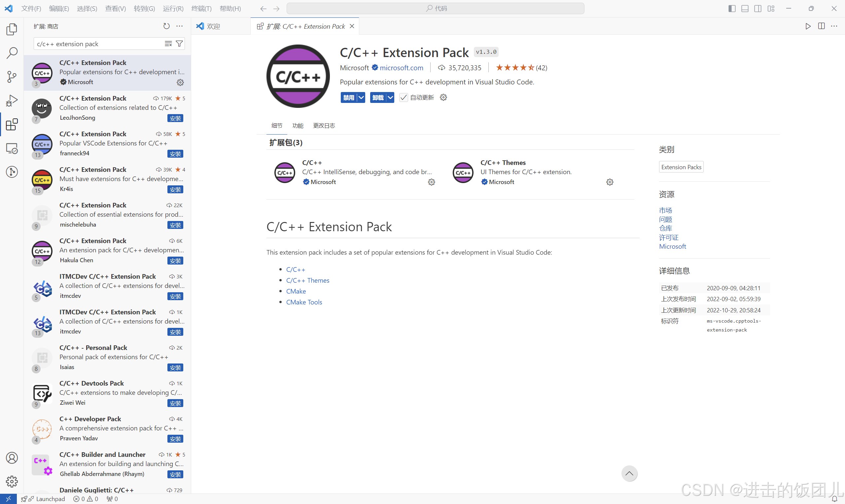Image resolution: width=845 pixels, height=504 pixels.
Task: Open the Terminal menu
Action: point(201,9)
